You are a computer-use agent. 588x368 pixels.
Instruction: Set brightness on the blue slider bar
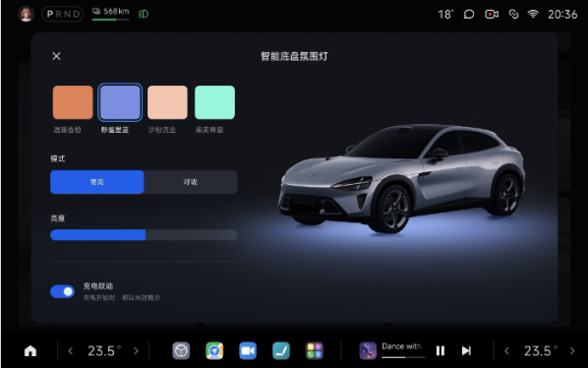(144, 235)
